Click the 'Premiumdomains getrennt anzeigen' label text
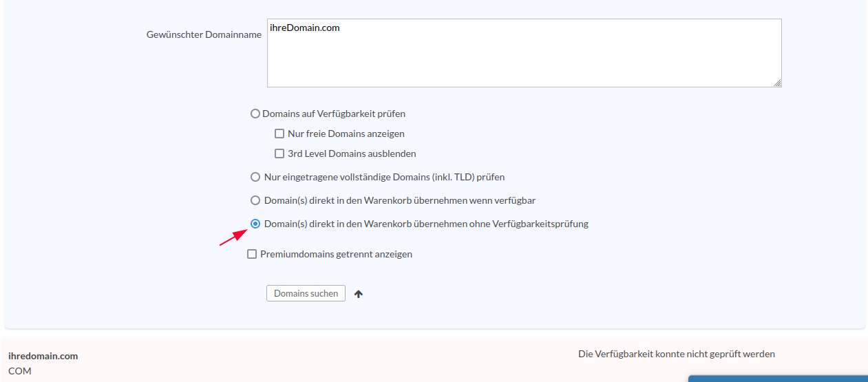The width and height of the screenshot is (868, 382). 336,254
